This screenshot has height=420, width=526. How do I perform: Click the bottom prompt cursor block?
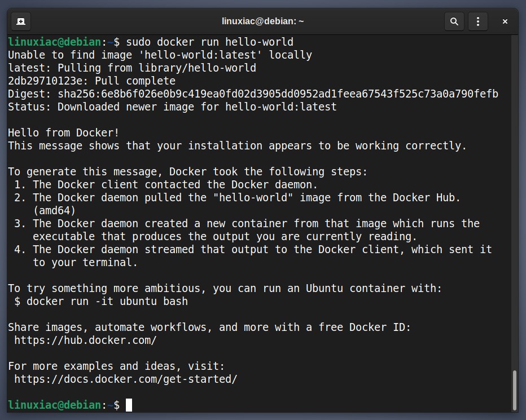point(129,405)
